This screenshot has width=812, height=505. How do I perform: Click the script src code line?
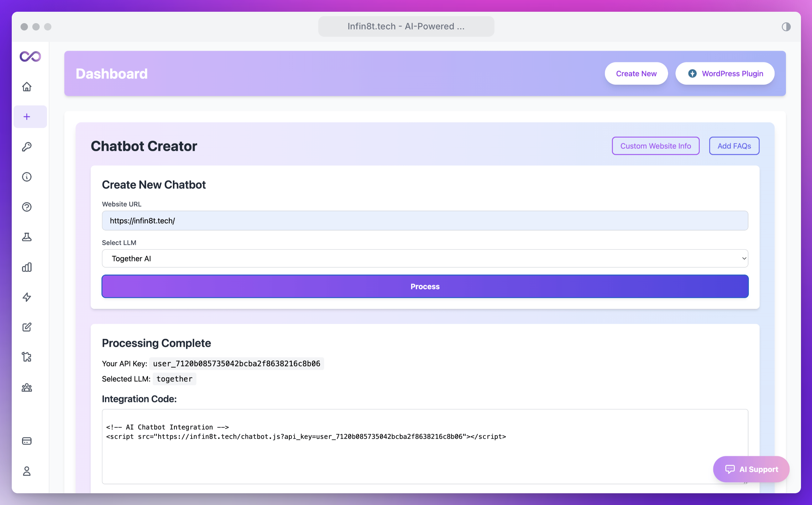pos(306,436)
